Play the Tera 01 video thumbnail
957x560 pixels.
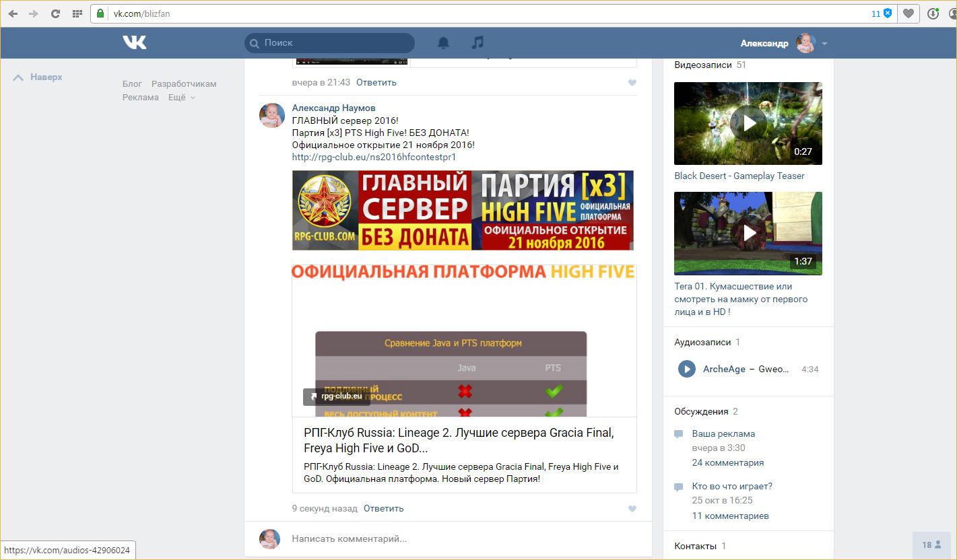(748, 233)
